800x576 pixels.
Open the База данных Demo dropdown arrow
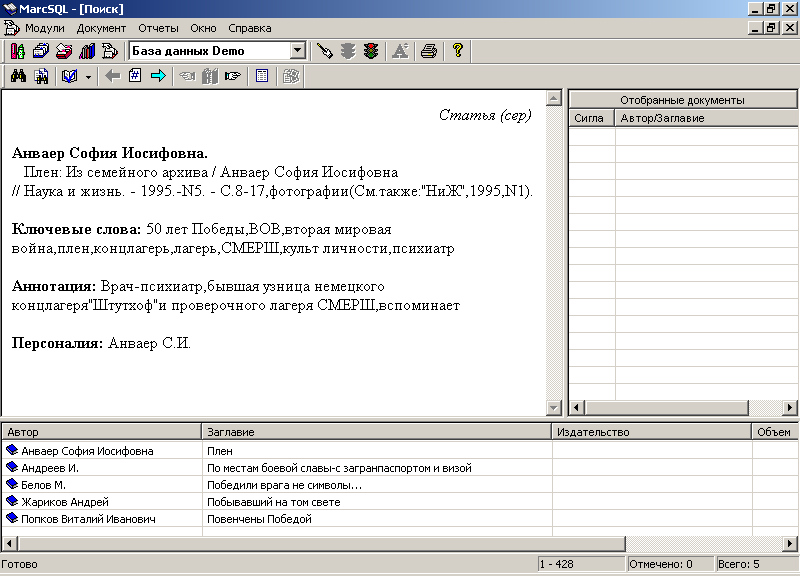(297, 51)
